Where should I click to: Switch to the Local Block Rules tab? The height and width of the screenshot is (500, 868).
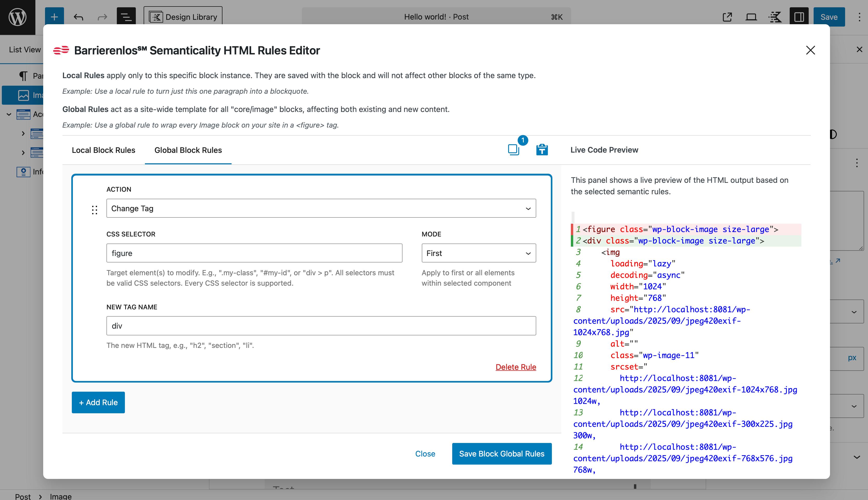103,150
